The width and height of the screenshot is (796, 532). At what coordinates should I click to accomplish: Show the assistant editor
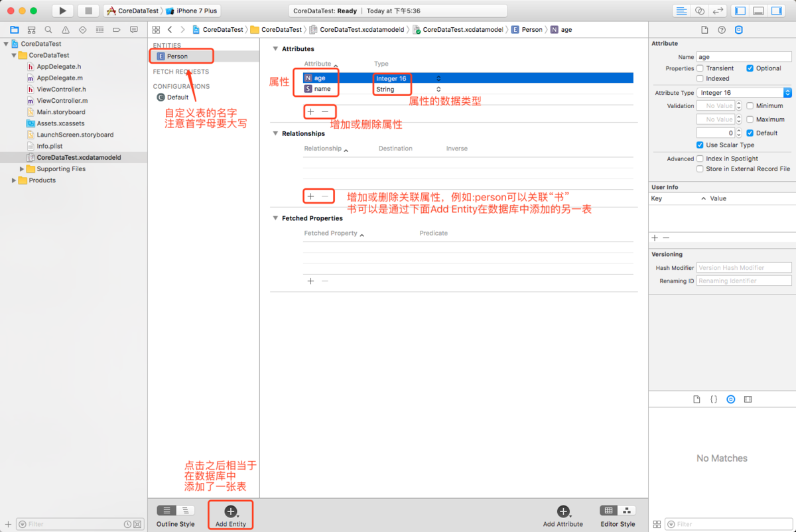pyautogui.click(x=700, y=11)
